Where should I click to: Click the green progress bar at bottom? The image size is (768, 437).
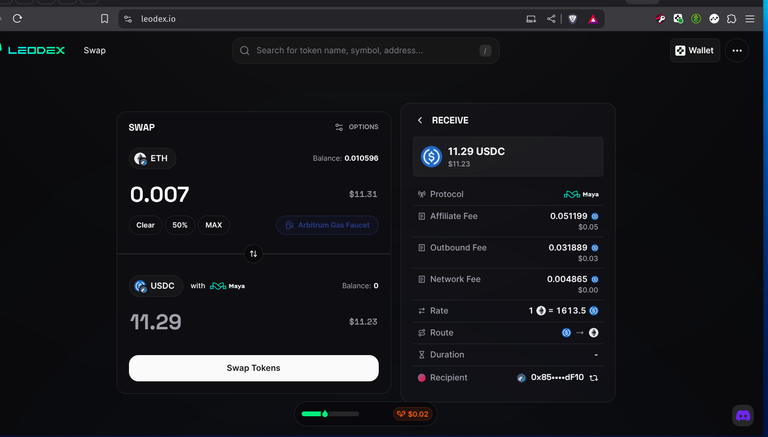[330, 414]
